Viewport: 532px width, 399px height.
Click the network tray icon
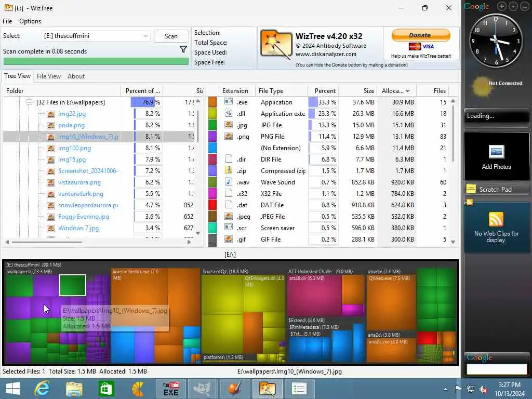(470, 389)
